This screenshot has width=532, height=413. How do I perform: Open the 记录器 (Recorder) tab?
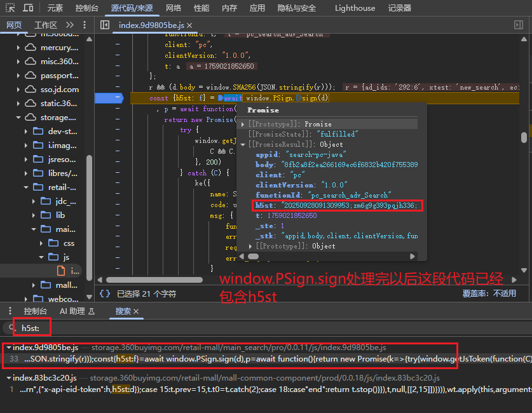[x=400, y=8]
